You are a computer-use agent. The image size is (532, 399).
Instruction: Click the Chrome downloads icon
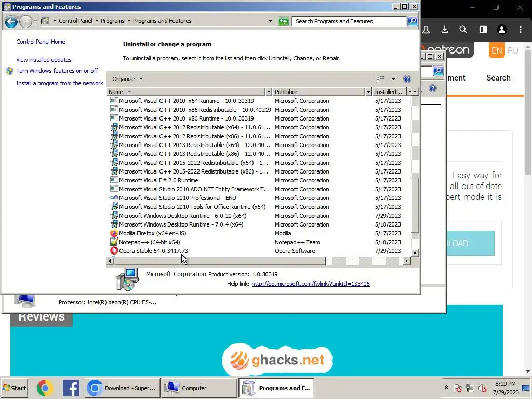(x=445, y=30)
